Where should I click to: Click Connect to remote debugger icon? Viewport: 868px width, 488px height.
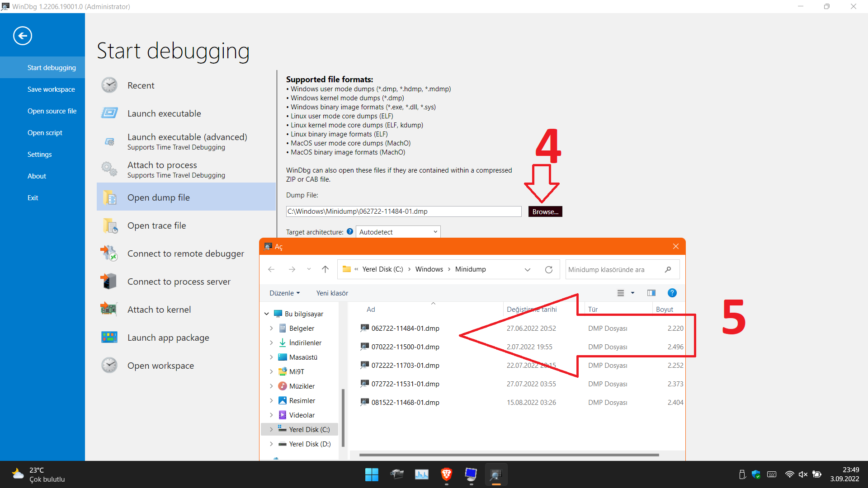pos(109,253)
